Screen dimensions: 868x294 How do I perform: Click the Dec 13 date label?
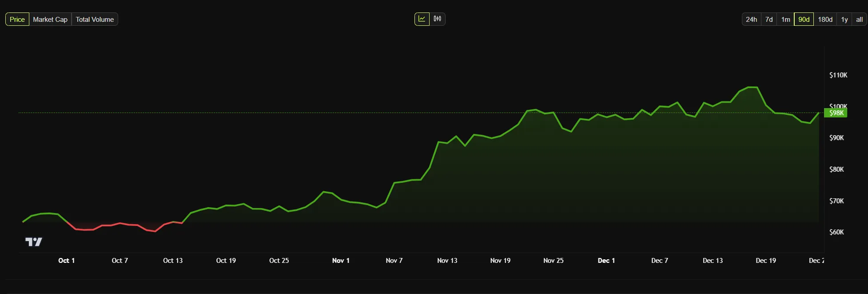pos(713,261)
